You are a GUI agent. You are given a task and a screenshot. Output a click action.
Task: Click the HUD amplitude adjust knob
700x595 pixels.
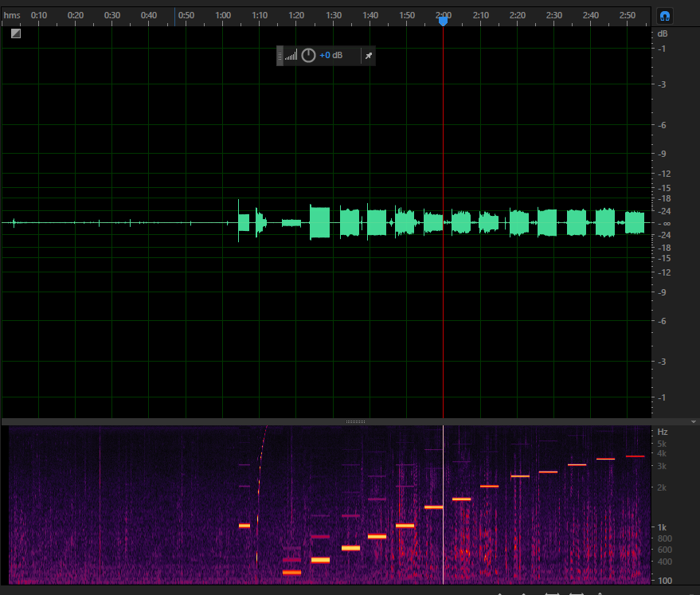(308, 55)
